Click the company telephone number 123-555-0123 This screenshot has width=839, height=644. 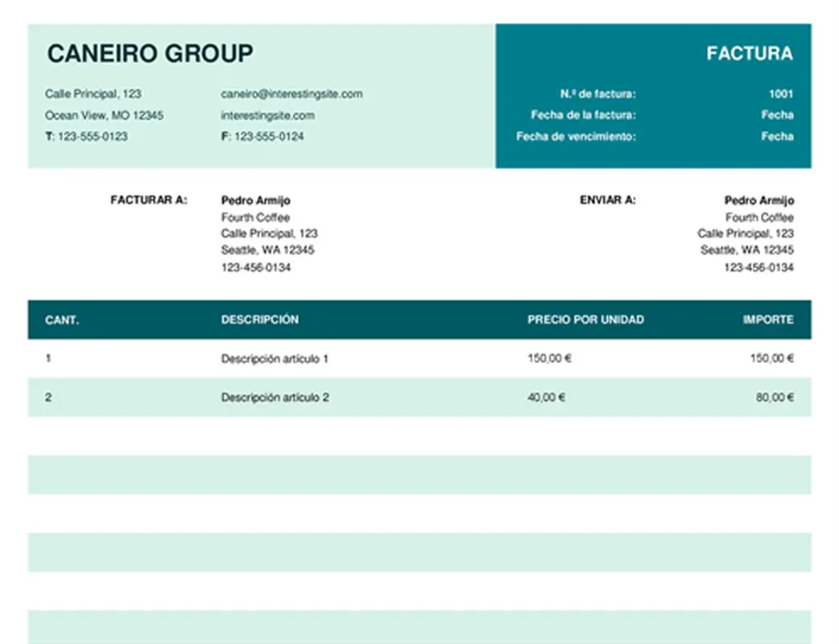(x=92, y=137)
